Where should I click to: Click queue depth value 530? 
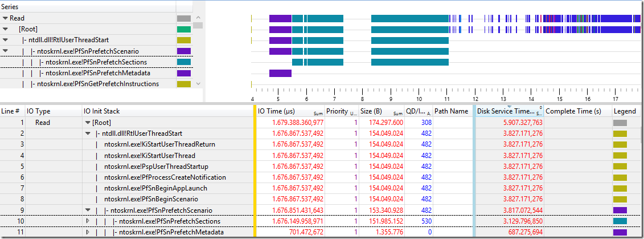(426, 221)
